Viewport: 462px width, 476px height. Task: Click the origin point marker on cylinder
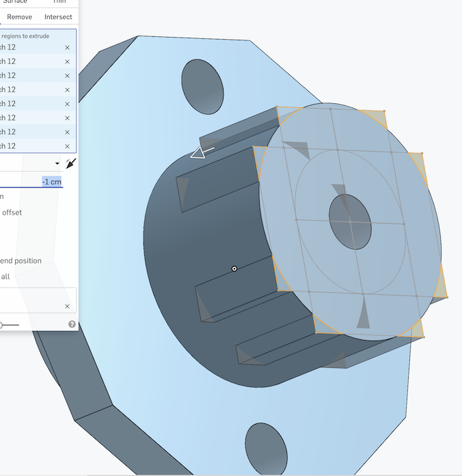(x=234, y=269)
